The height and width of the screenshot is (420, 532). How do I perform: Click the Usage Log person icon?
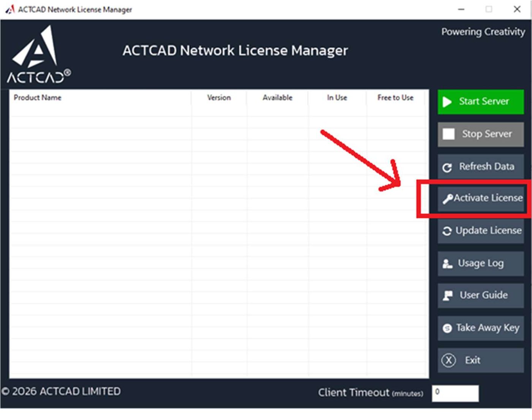pyautogui.click(x=447, y=263)
